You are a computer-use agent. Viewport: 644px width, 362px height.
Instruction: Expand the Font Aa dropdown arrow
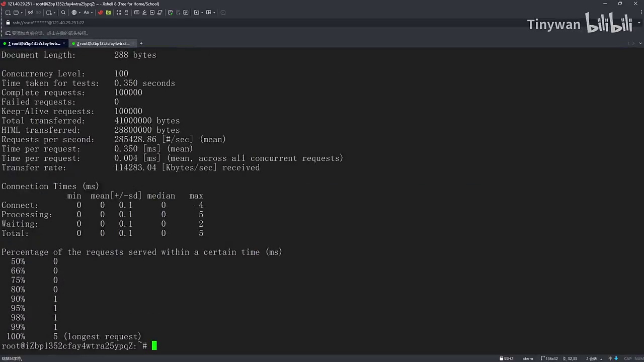click(x=92, y=13)
